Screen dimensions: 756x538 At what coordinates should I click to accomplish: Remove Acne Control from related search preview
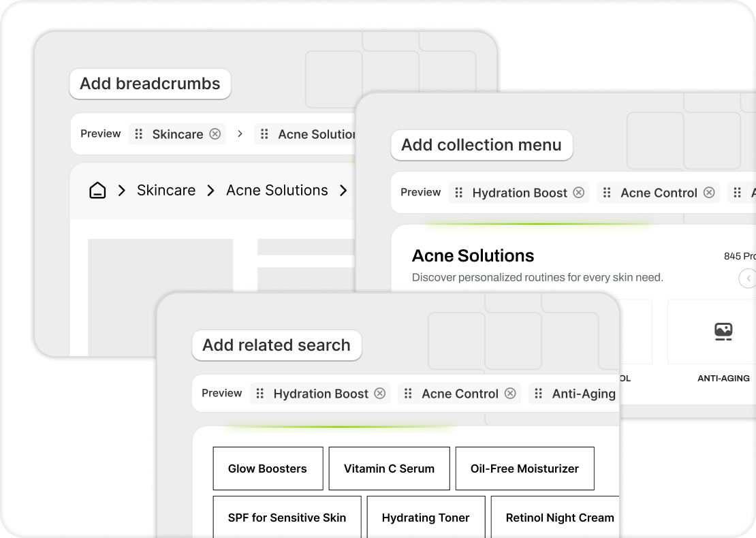510,394
